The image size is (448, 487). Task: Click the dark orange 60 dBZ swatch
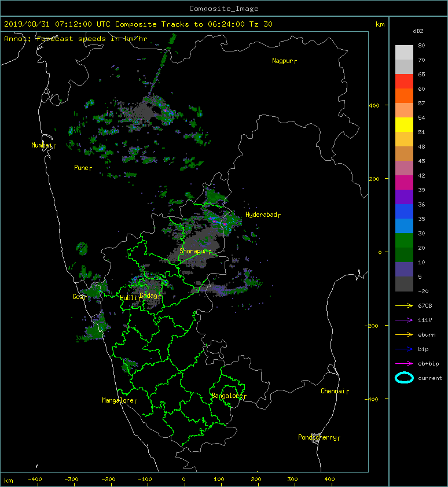tap(404, 95)
